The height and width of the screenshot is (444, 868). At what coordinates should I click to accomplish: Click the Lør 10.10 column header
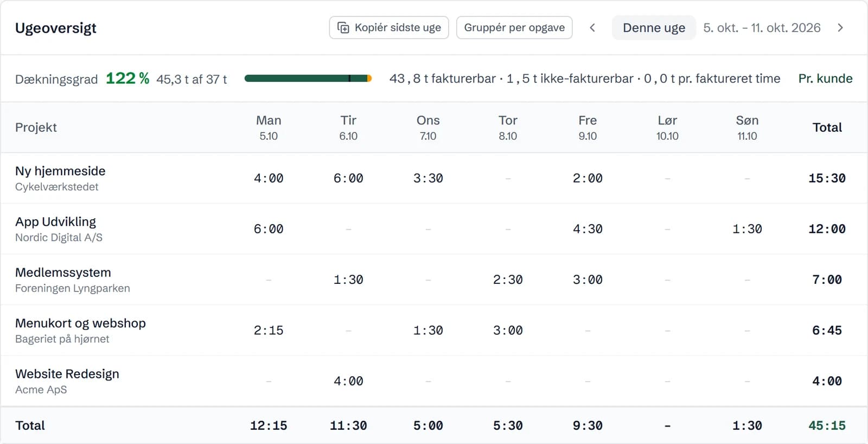coord(667,128)
